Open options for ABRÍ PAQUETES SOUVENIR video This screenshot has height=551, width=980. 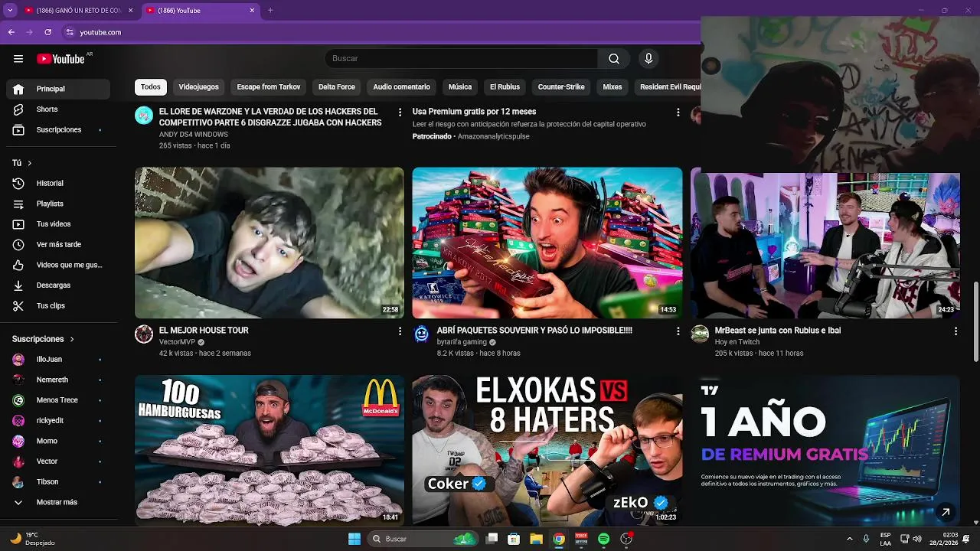tap(678, 331)
